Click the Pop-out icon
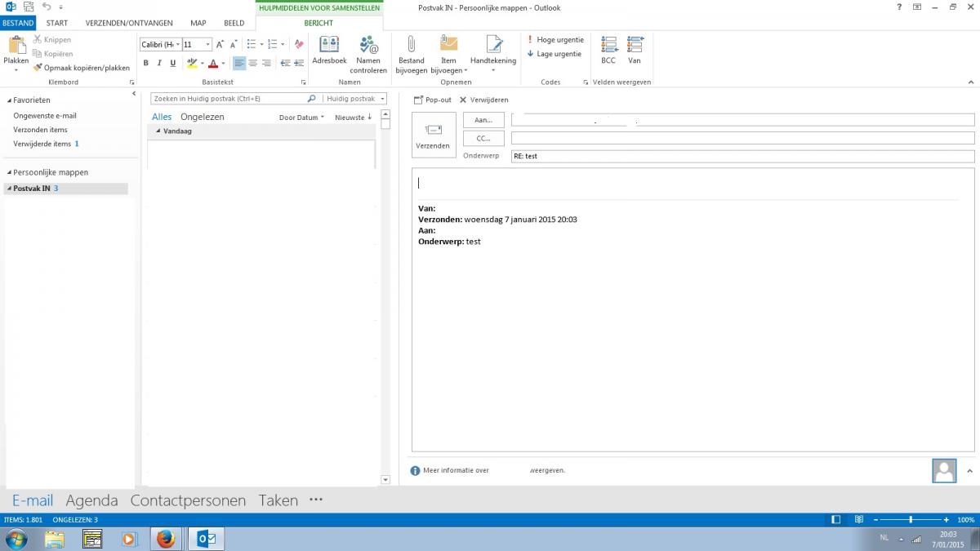 click(x=419, y=100)
